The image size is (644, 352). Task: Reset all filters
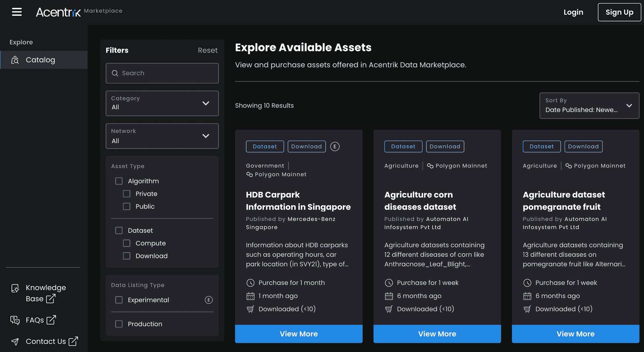click(x=208, y=50)
